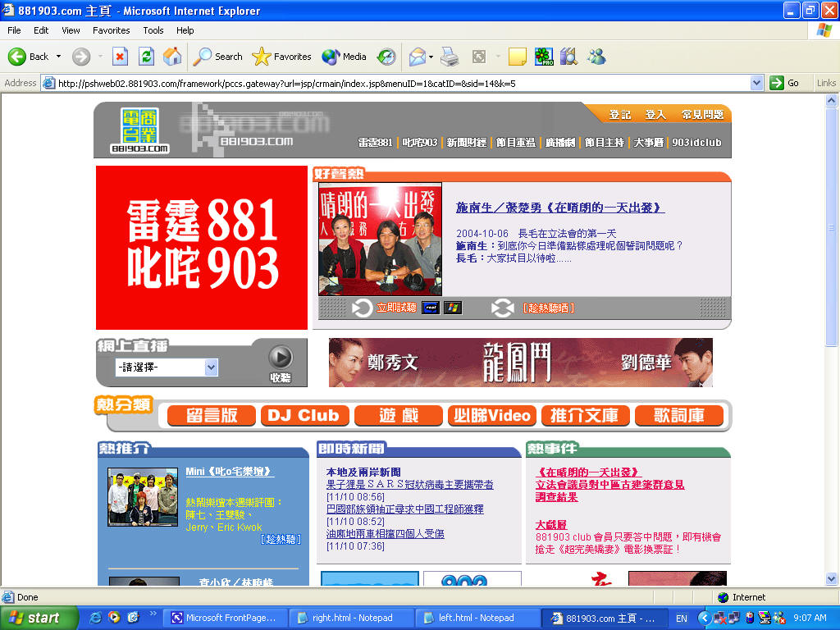Click the EN language indicator
840x630 pixels.
coord(682,619)
